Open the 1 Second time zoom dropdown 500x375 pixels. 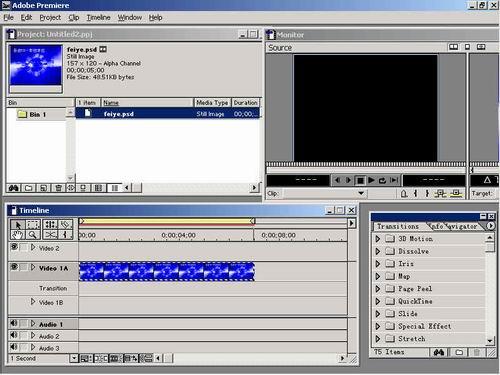(74, 358)
